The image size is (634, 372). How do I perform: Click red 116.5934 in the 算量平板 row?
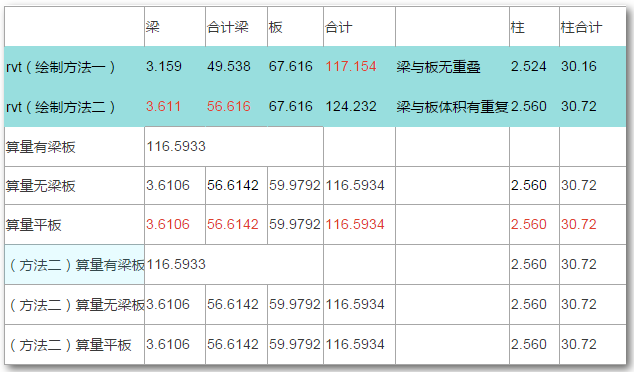coord(355,224)
